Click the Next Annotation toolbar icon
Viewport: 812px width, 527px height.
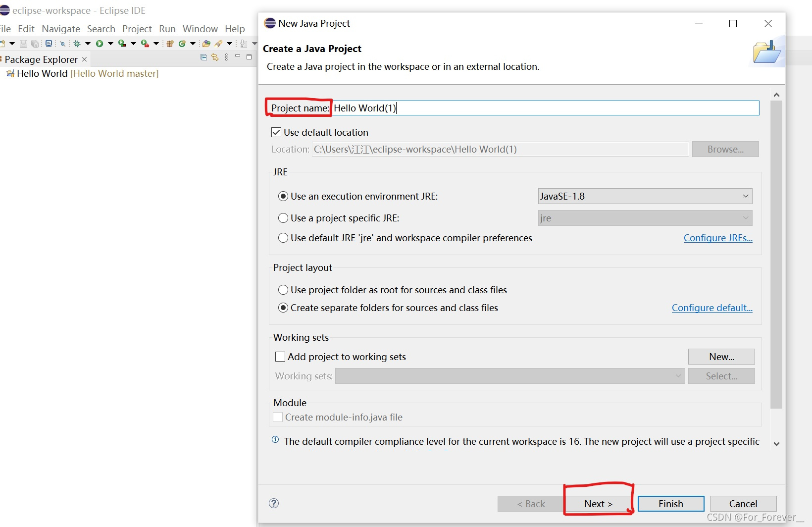pos(243,44)
